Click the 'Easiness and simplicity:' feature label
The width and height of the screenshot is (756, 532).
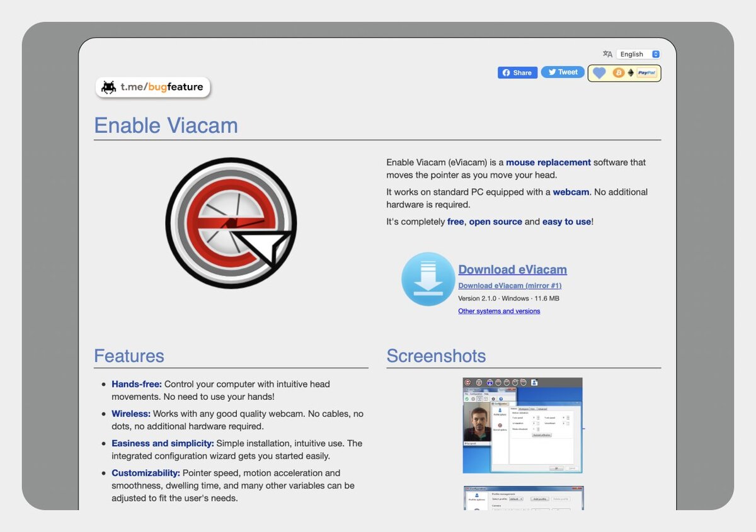163,443
